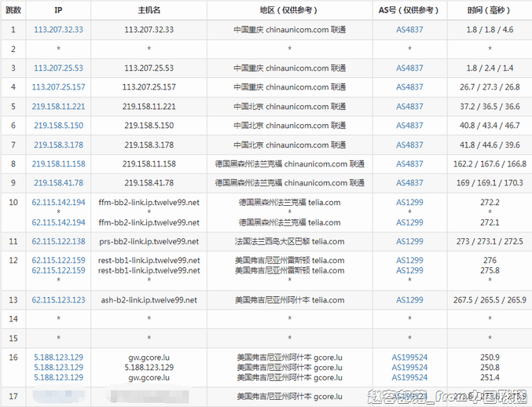Select time value 1.8 / 2.4 / 1.4
The width and height of the screenshot is (532, 407).
click(x=490, y=68)
